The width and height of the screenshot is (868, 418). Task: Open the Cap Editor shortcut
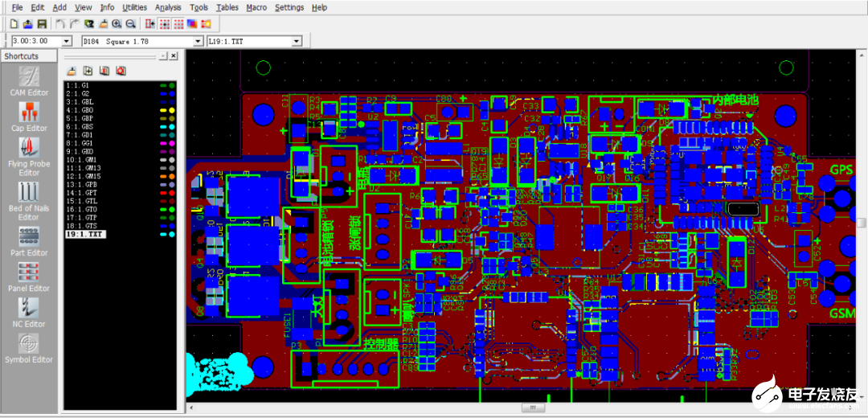pyautogui.click(x=30, y=117)
